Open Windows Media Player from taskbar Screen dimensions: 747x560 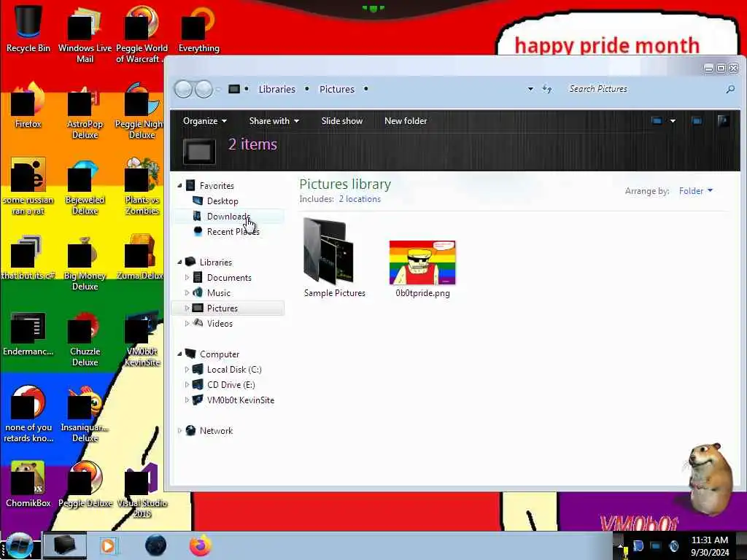pos(108,545)
